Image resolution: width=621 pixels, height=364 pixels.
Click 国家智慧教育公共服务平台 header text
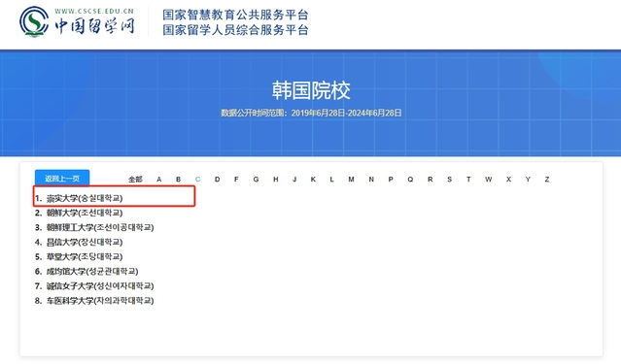point(235,15)
